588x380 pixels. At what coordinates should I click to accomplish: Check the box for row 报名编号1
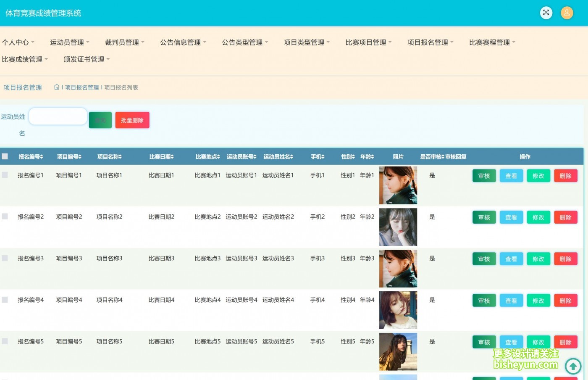(x=5, y=174)
